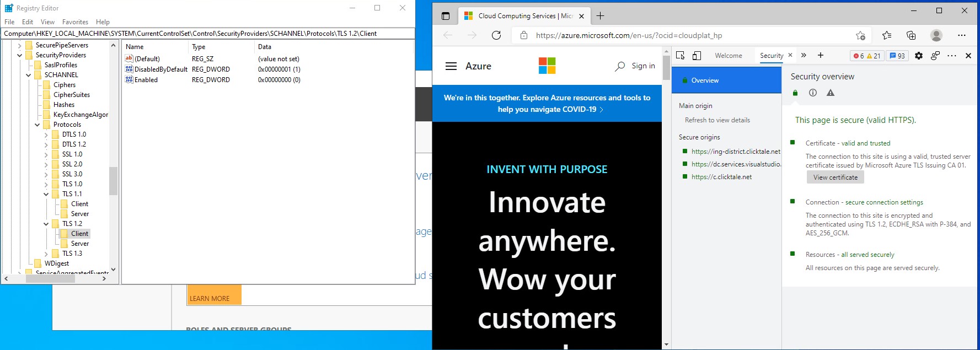Close the Cloud Computing Services tab

tap(581, 16)
